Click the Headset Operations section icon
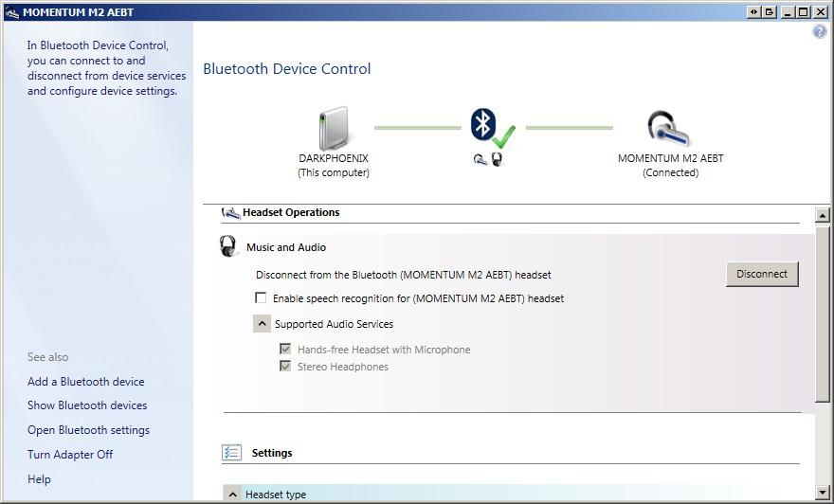Viewport: 834px width, 504px height. tap(231, 212)
